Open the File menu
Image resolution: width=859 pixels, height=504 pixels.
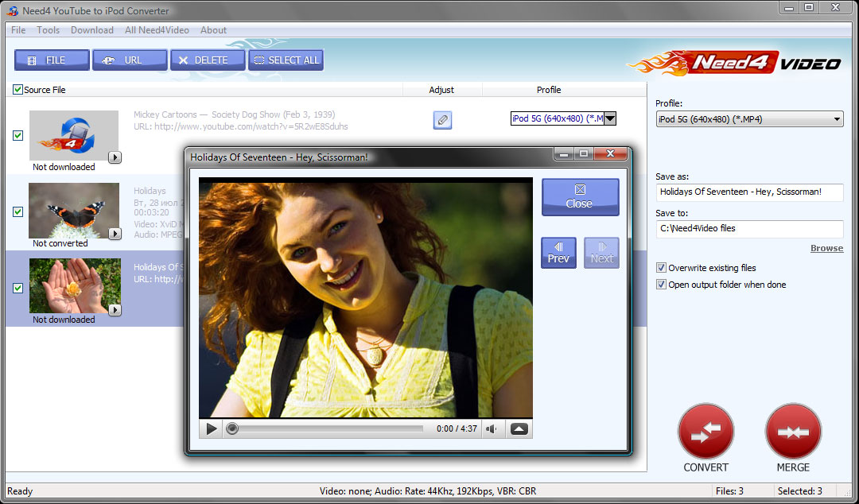pos(18,30)
